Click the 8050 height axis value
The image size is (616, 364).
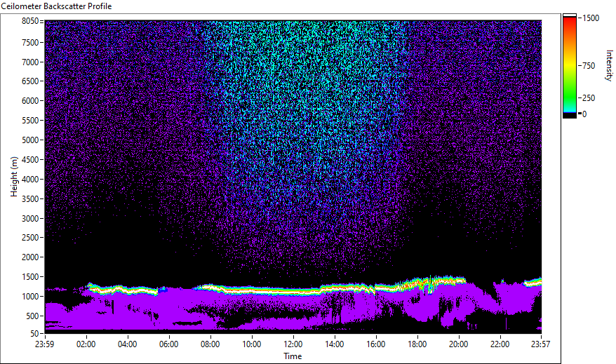(30, 21)
